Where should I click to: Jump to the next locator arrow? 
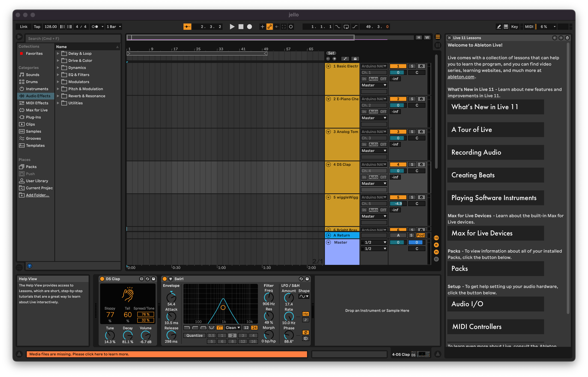[x=334, y=59]
